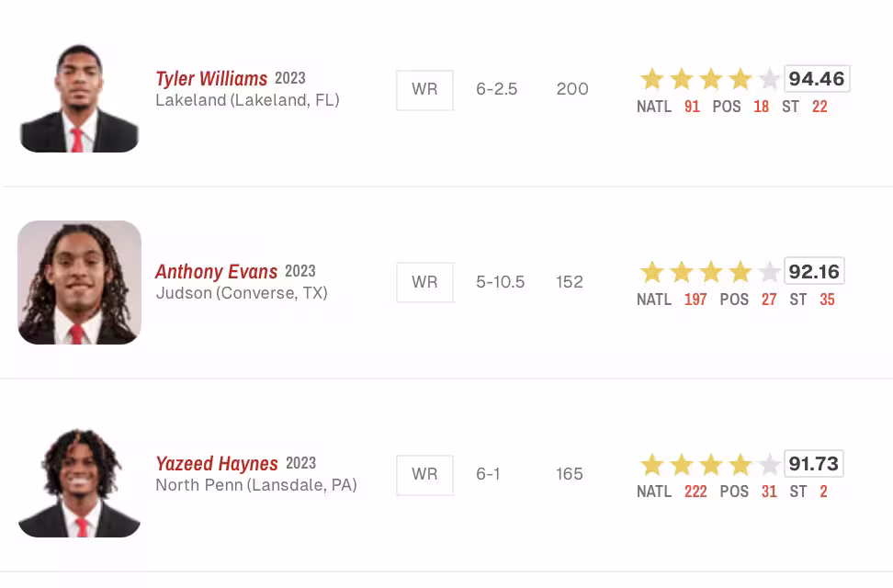Click Anthony Evans headshot photo
The image size is (893, 588).
(x=79, y=283)
